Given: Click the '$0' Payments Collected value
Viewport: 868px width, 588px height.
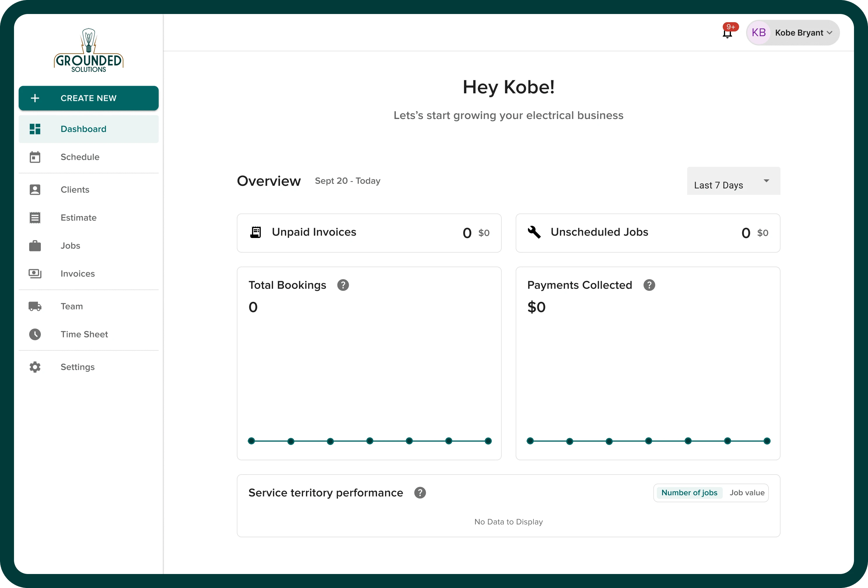Looking at the screenshot, I should 536,307.
